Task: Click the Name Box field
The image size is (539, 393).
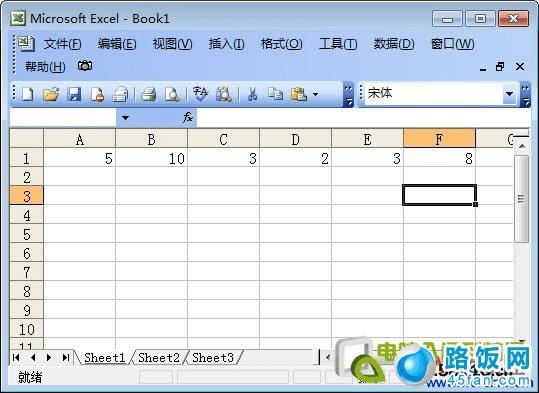Action: 63,118
